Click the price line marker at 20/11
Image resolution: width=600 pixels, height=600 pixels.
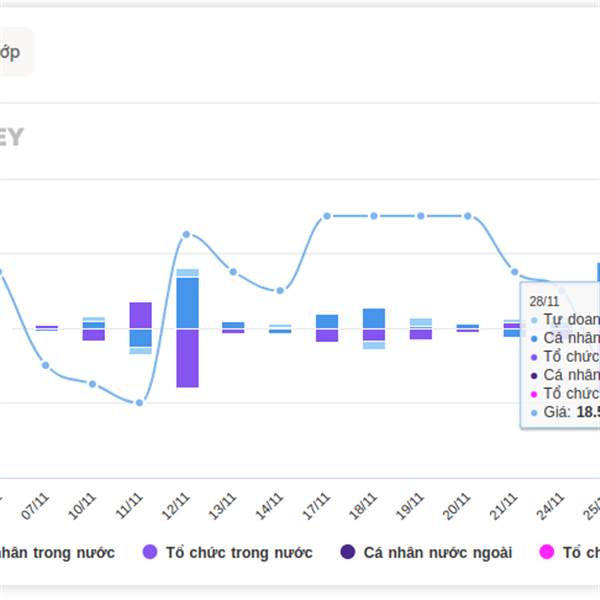[468, 216]
